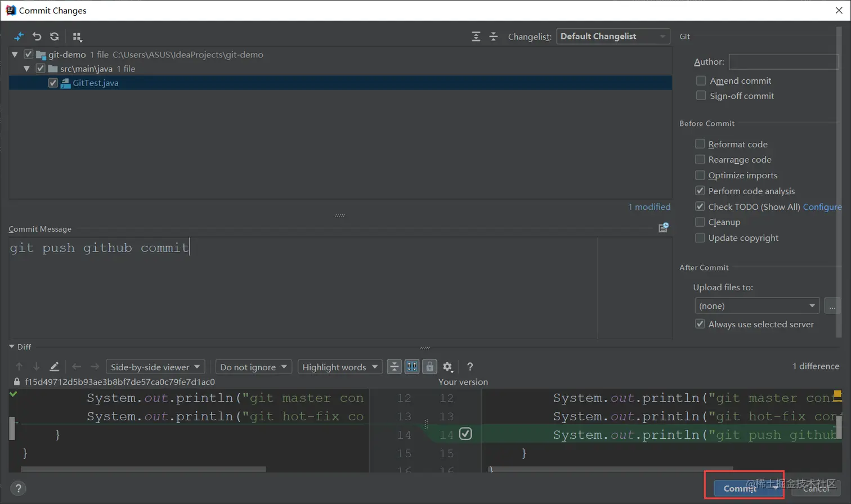This screenshot has width=851, height=504.
Task: Uncheck the src\main\java checkbox
Action: 41,69
